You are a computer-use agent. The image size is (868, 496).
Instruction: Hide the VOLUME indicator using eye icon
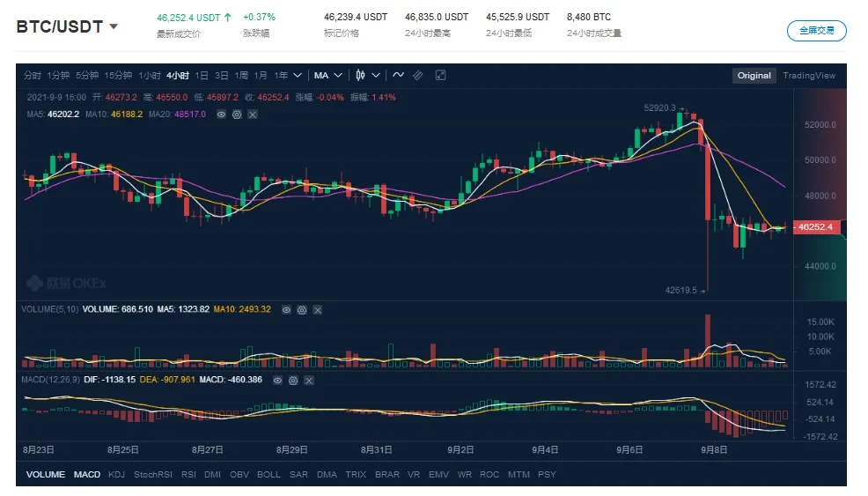pos(286,310)
